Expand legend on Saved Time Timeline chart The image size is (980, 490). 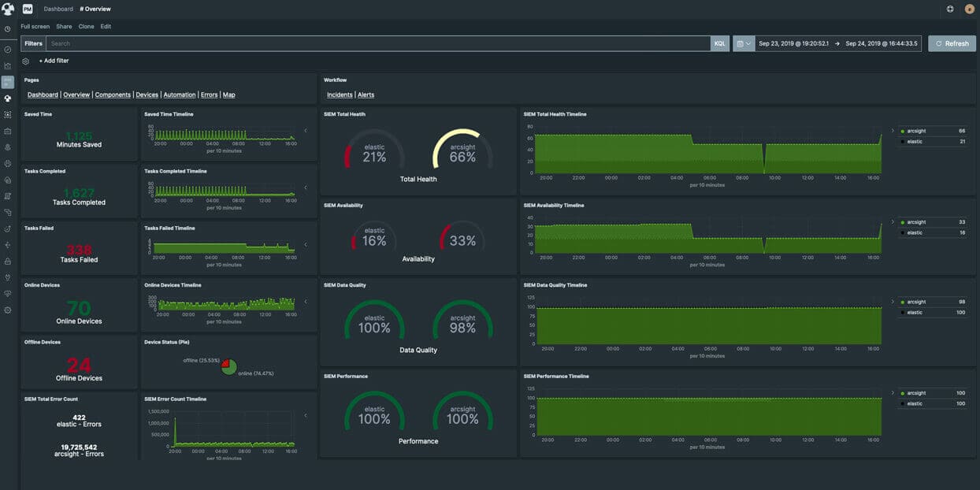(x=306, y=131)
